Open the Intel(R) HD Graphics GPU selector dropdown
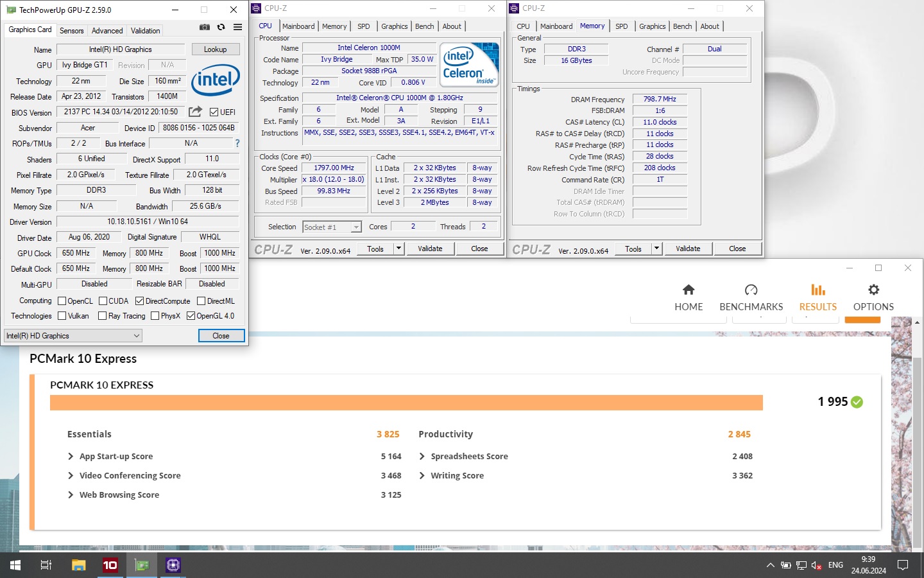 73,335
